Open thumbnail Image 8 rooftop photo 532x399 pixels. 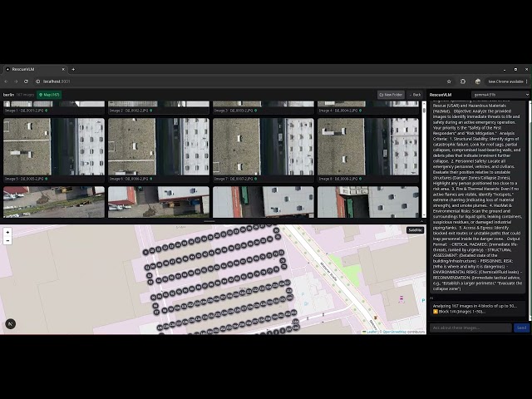point(368,146)
